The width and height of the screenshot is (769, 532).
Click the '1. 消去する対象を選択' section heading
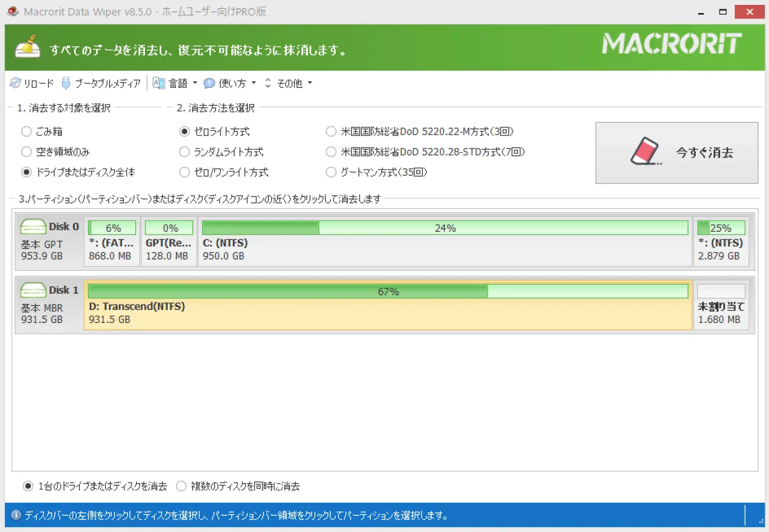click(64, 108)
